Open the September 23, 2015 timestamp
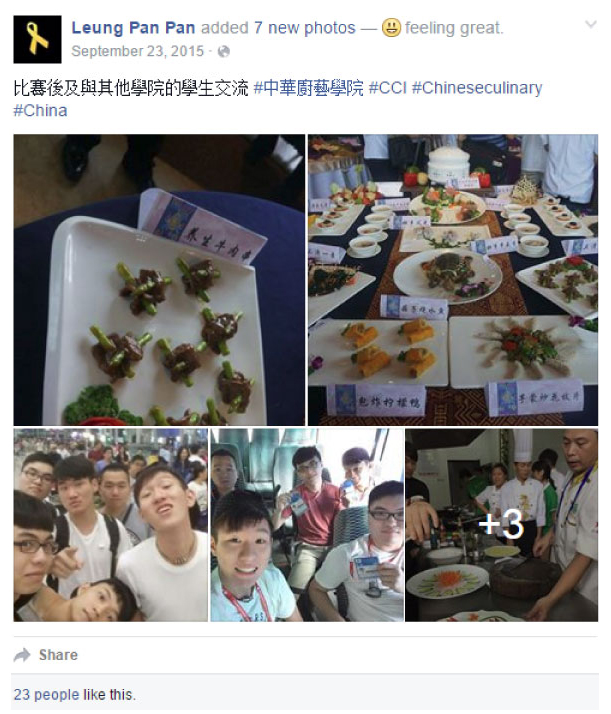Viewport: 611px width, 714px height. point(137,51)
